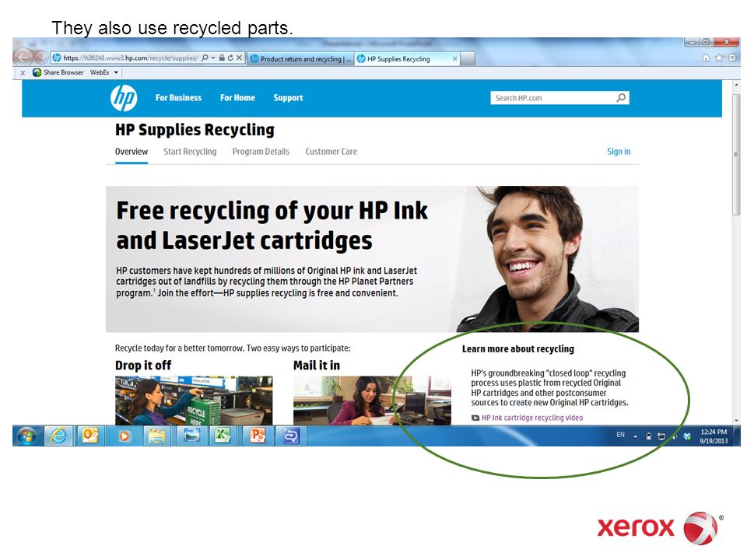This screenshot has width=747, height=560.
Task: Click the HP logo in header
Action: pos(124,98)
